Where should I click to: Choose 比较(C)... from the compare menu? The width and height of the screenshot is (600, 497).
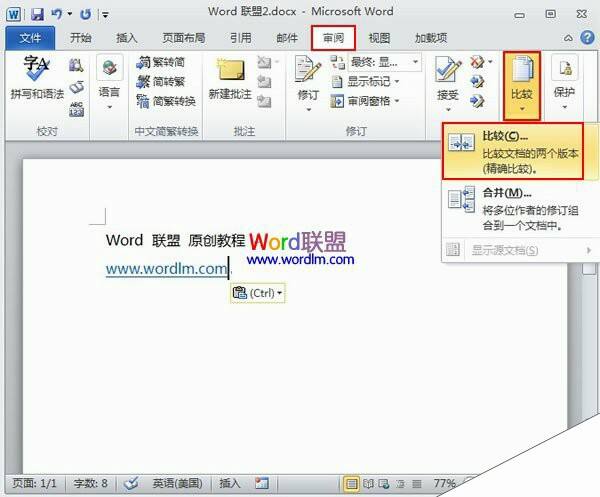tap(512, 151)
